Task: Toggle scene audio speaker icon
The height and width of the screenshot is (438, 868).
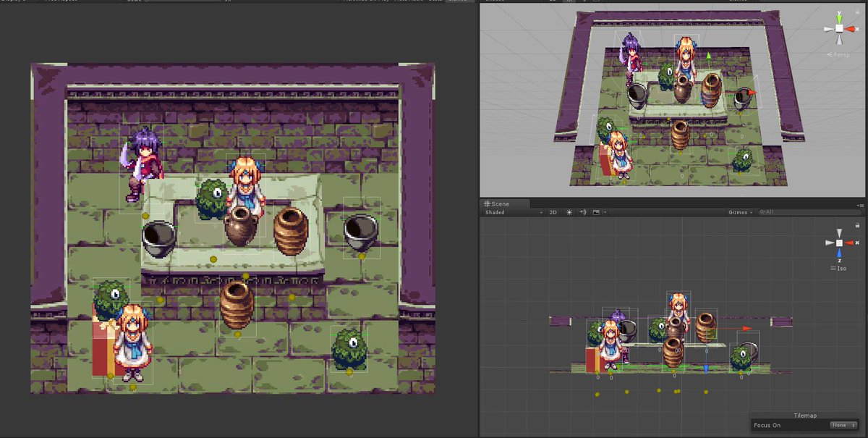Action: click(x=584, y=213)
